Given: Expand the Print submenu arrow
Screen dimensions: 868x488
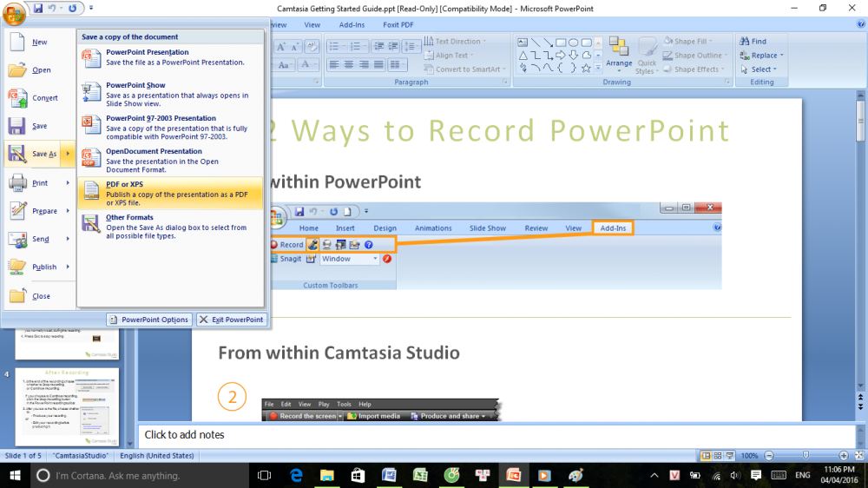Looking at the screenshot, I should pos(68,183).
